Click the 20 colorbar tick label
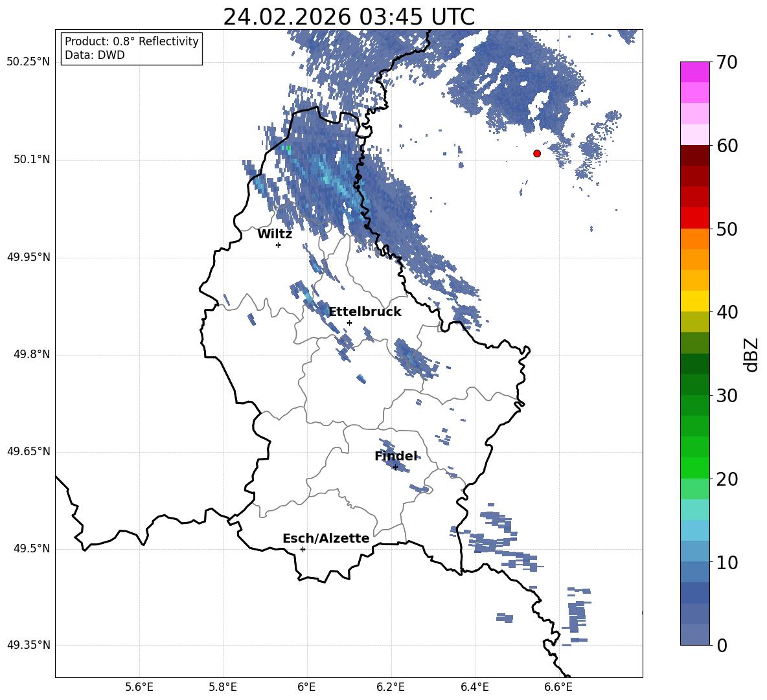Screen dimensions: 767x700 click(727, 479)
